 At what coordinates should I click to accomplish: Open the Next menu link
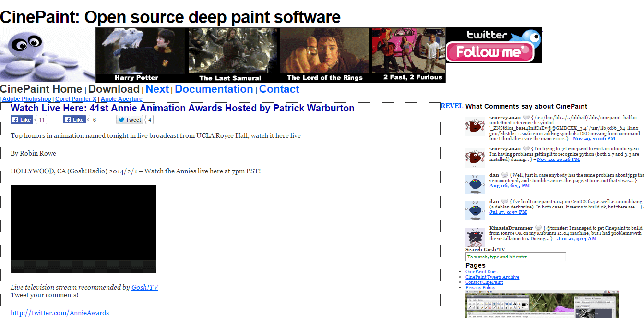coord(157,89)
